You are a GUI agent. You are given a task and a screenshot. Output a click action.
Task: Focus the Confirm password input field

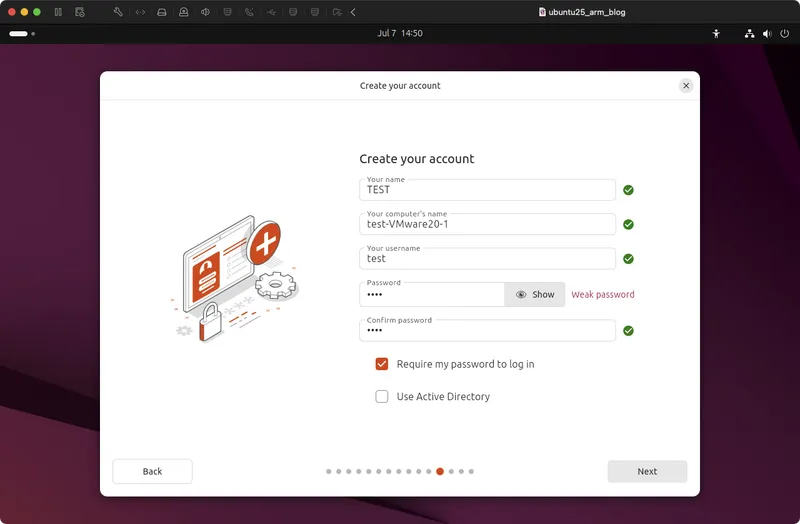click(x=487, y=330)
